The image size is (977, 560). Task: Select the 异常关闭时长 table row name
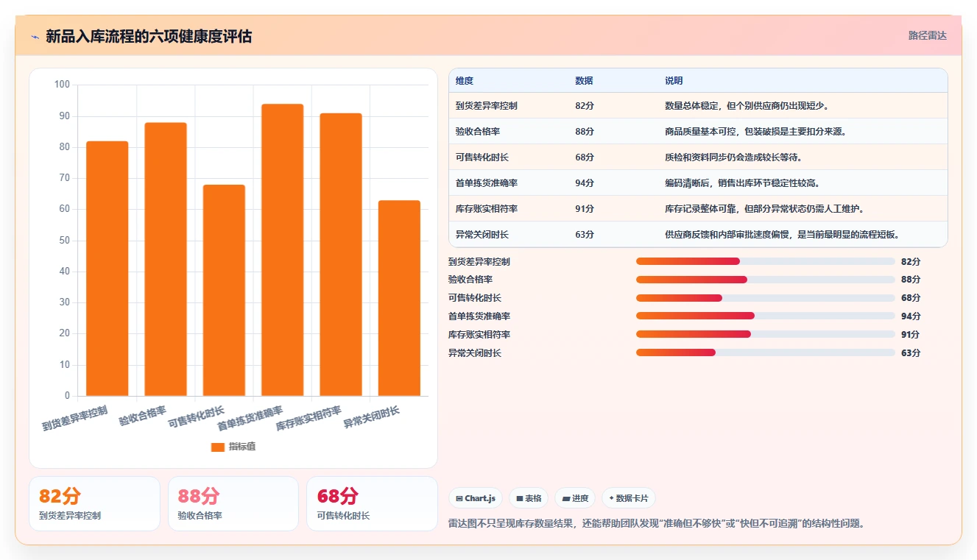tap(482, 235)
